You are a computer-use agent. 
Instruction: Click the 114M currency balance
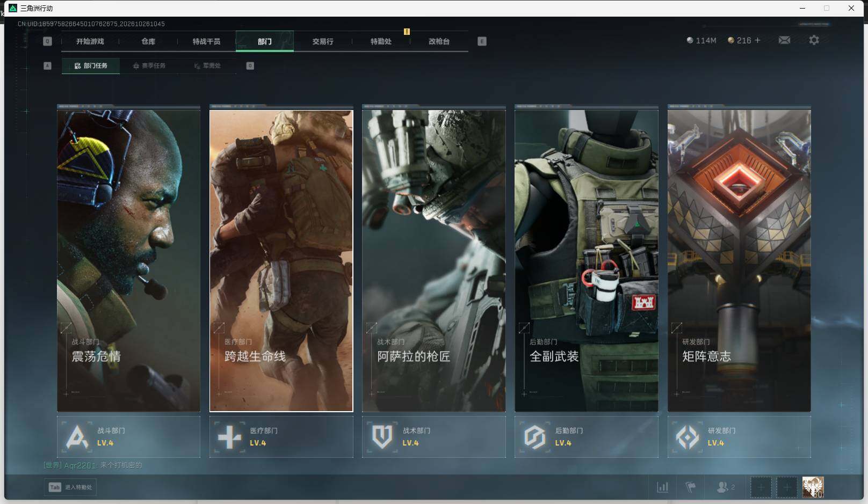(x=701, y=40)
